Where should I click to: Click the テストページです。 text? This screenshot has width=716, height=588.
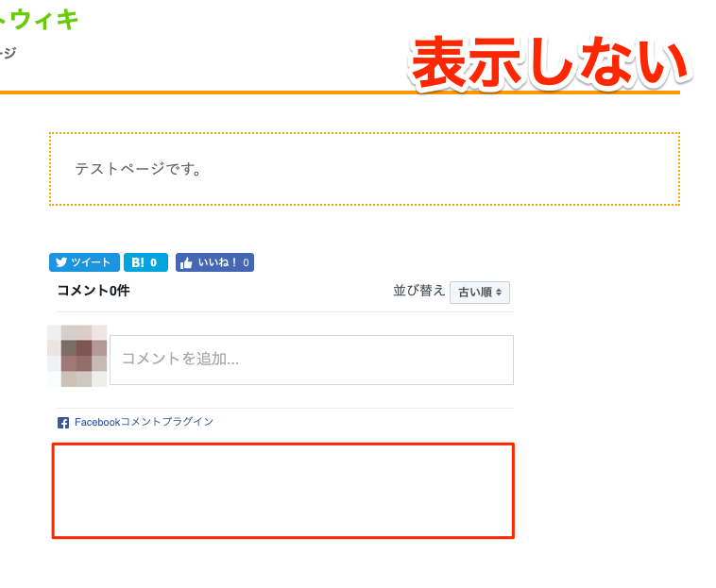click(x=138, y=169)
